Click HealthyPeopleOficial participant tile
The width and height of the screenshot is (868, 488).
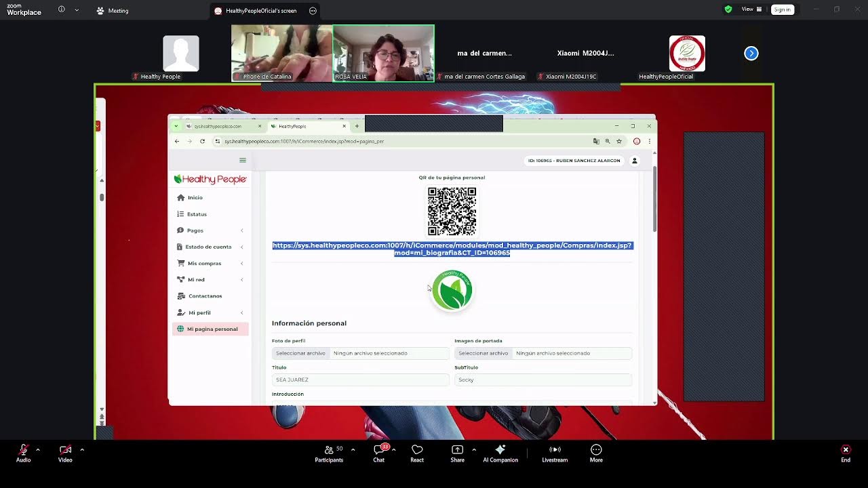pyautogui.click(x=687, y=54)
